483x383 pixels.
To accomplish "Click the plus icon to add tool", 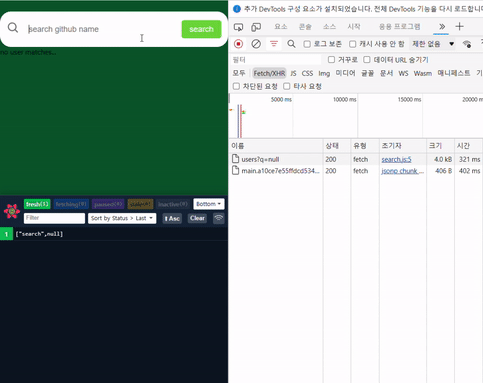I will point(459,26).
